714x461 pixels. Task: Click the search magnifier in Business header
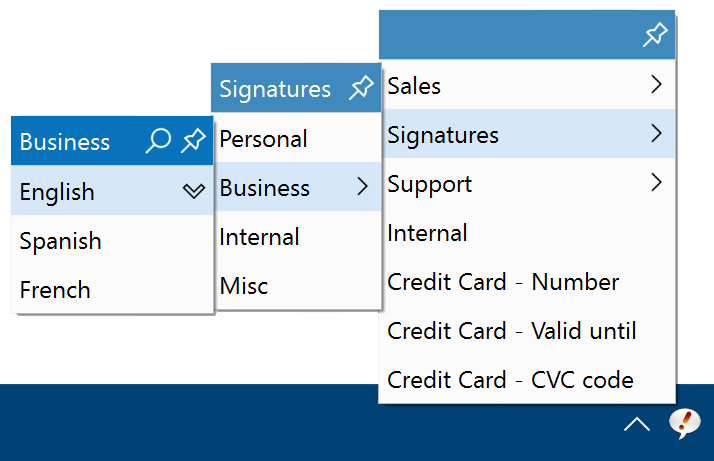[158, 140]
